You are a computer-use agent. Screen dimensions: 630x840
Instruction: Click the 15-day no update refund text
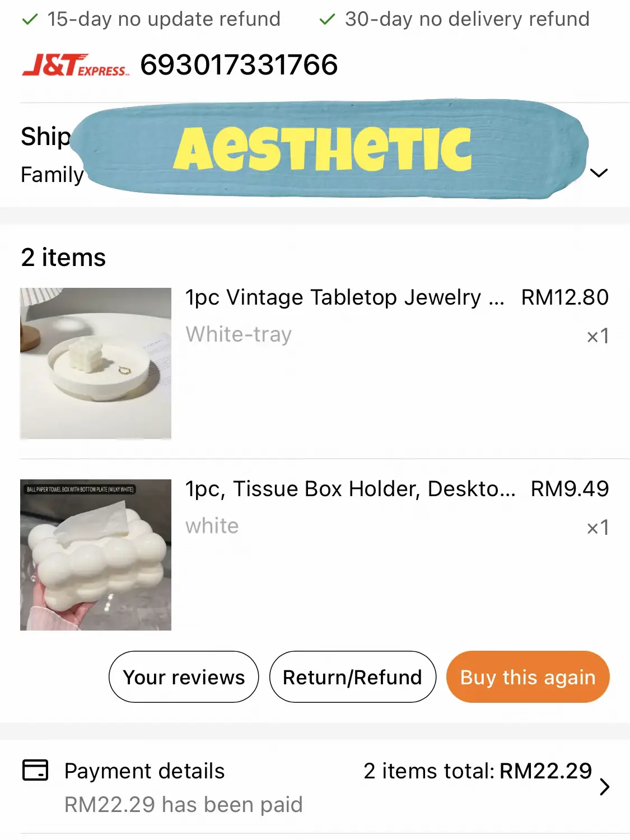(x=164, y=19)
